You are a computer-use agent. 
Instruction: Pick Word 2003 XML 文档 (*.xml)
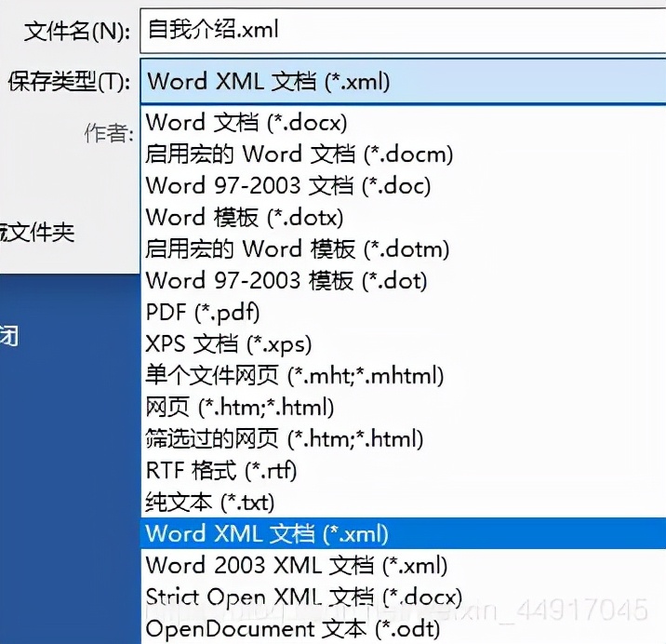click(x=404, y=565)
